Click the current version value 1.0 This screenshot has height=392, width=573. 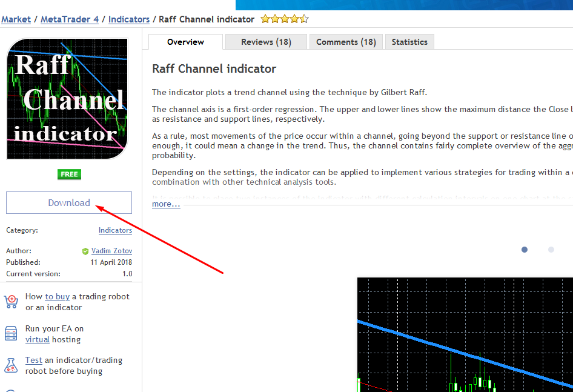point(127,274)
